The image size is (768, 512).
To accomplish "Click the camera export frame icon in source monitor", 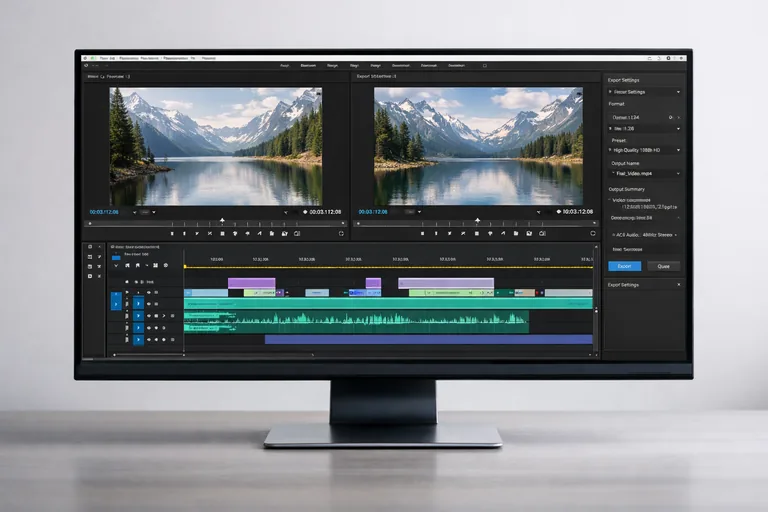I will [284, 233].
